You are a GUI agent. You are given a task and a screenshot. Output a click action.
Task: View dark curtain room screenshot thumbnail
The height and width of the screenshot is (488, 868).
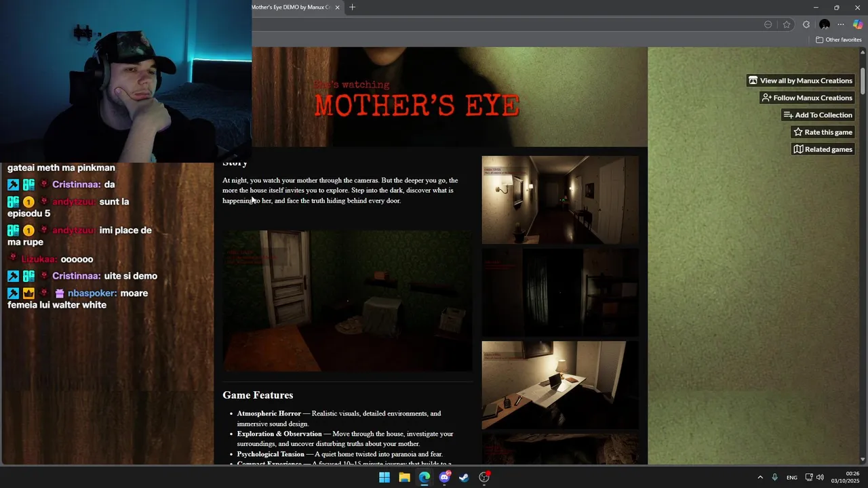pos(560,292)
